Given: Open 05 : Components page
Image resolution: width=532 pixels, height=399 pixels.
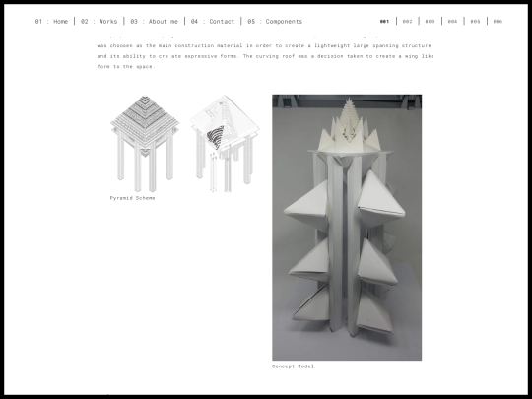Looking at the screenshot, I should (275, 22).
